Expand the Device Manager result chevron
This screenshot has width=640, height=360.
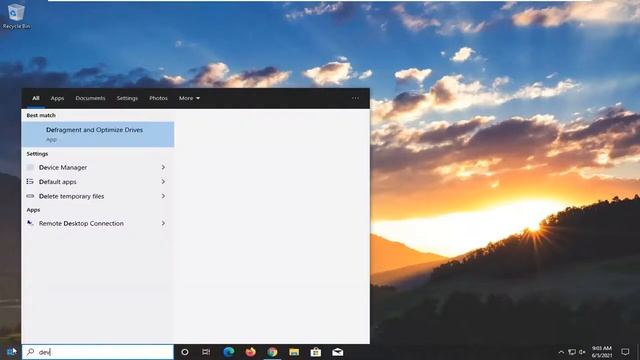pos(163,167)
